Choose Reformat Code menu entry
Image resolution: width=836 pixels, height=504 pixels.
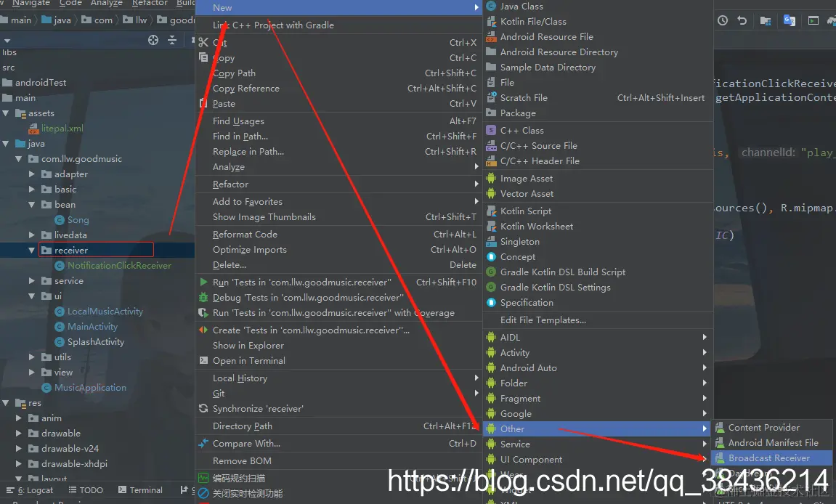339,234
